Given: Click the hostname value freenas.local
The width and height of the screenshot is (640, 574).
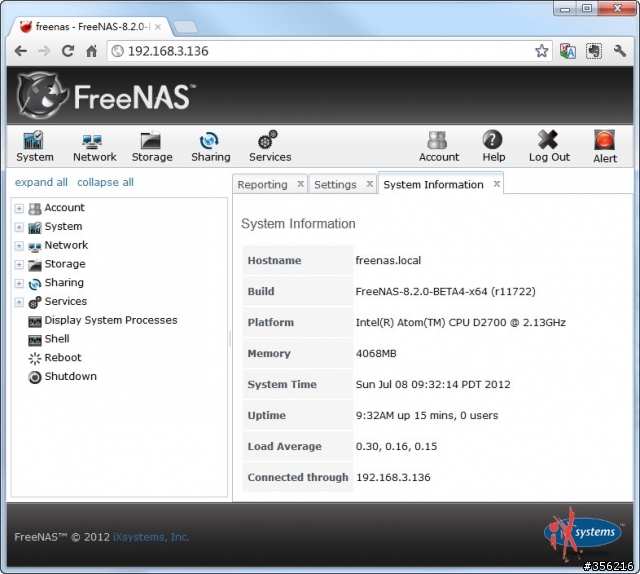Looking at the screenshot, I should coord(388,260).
